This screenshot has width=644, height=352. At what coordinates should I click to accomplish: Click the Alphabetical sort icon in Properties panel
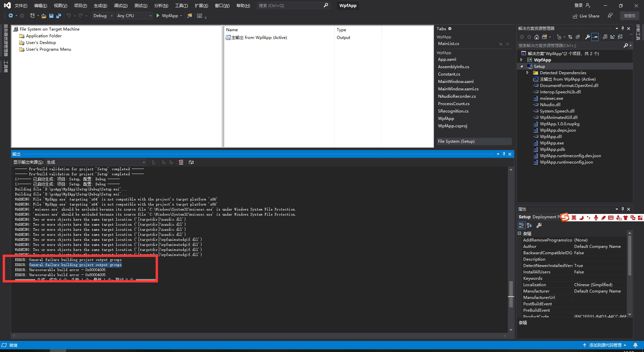[529, 225]
